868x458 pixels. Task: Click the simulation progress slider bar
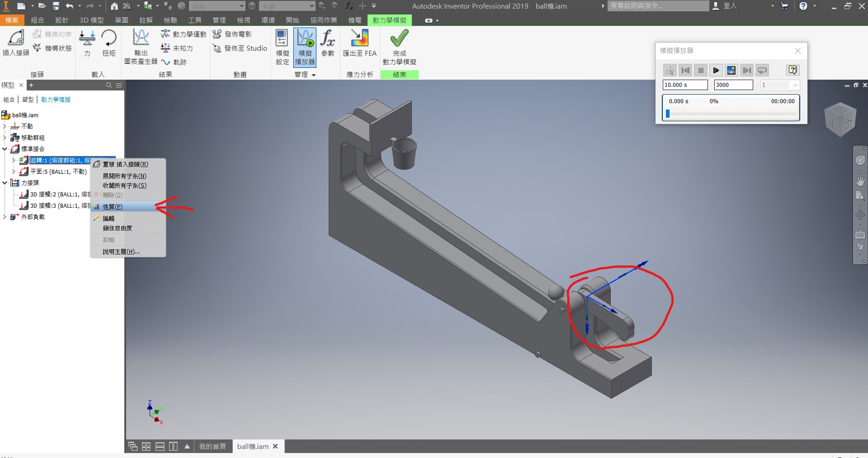coord(731,114)
